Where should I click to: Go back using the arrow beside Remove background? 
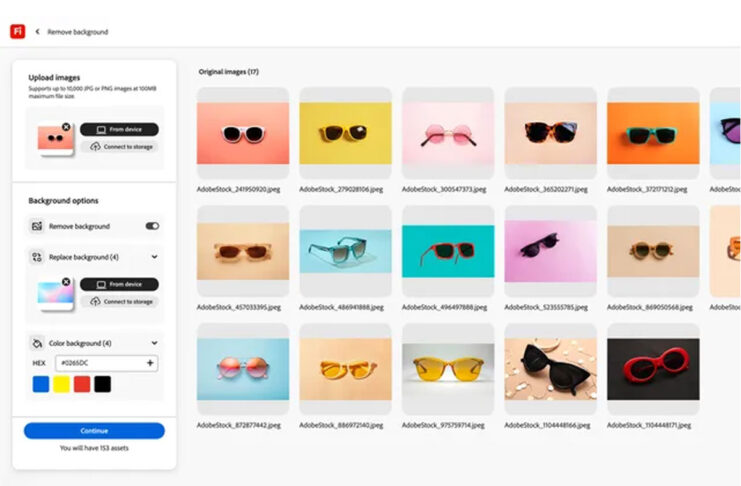point(37,32)
